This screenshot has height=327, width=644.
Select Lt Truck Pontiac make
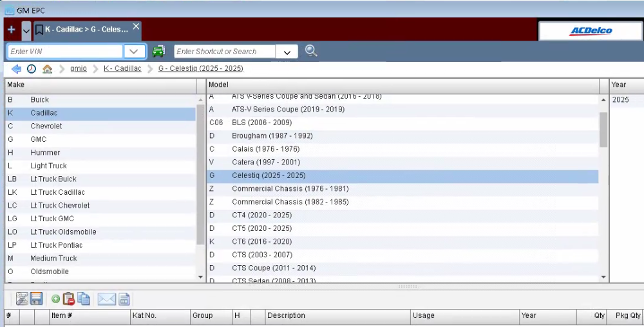point(100,244)
